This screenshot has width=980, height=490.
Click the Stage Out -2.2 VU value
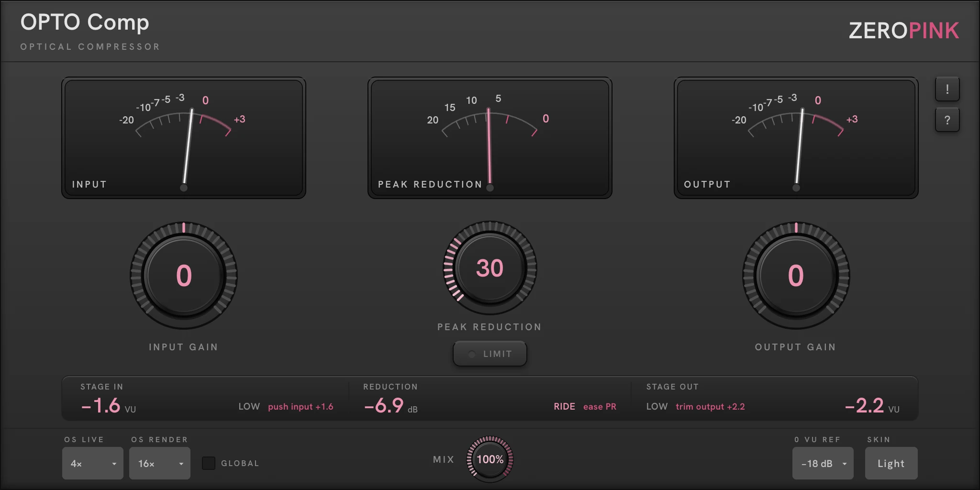click(x=872, y=406)
